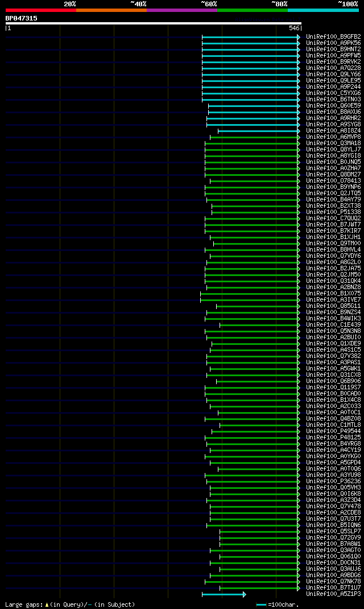
Task: Click the cyan ~100% identity legend segment
Action: coord(323,10)
